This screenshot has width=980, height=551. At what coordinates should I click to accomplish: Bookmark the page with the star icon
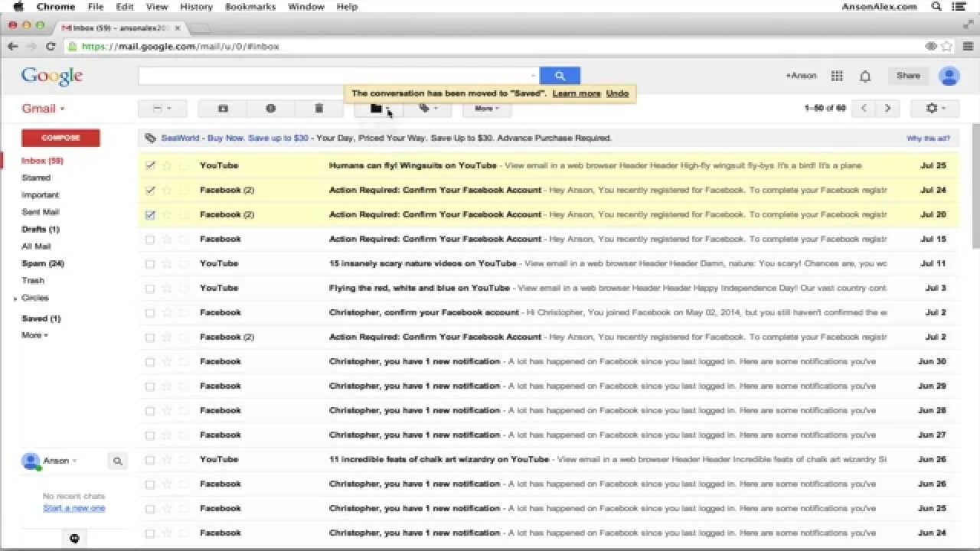(948, 47)
